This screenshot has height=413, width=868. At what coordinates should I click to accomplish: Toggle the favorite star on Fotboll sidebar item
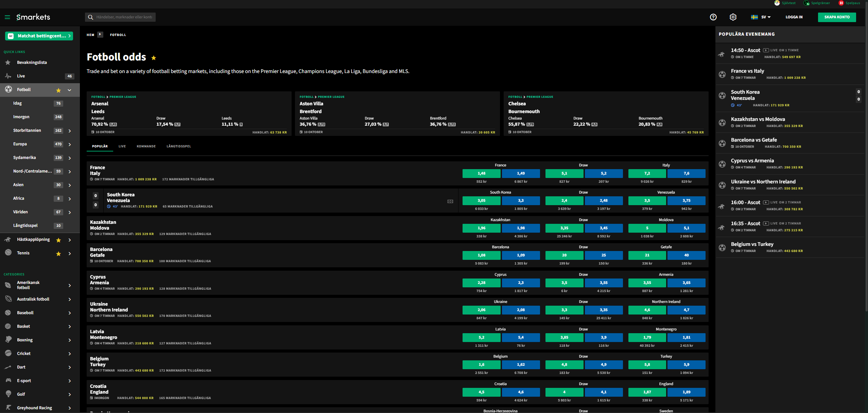click(x=58, y=90)
